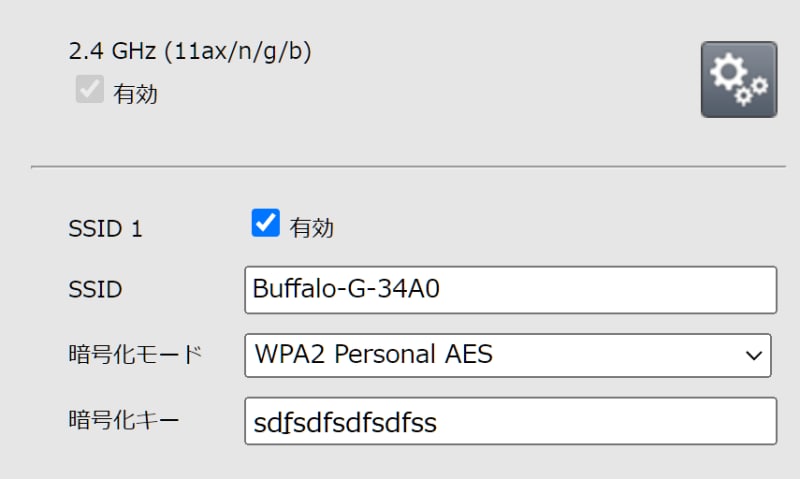Click the SSID field containing Buffalo-G-34A0
This screenshot has height=479, width=800.
tap(510, 290)
